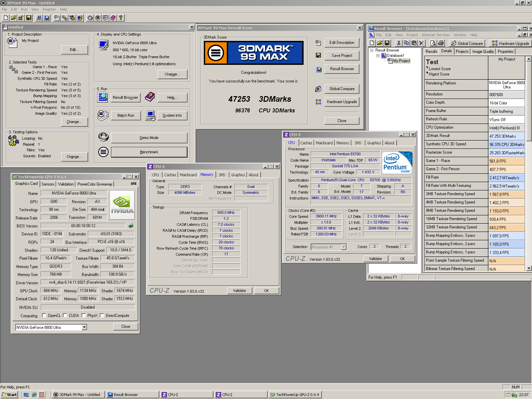Screen dimensions: 532x399
Task: Switch to the Image Quality tab in Result Browser
Action: [x=483, y=52]
